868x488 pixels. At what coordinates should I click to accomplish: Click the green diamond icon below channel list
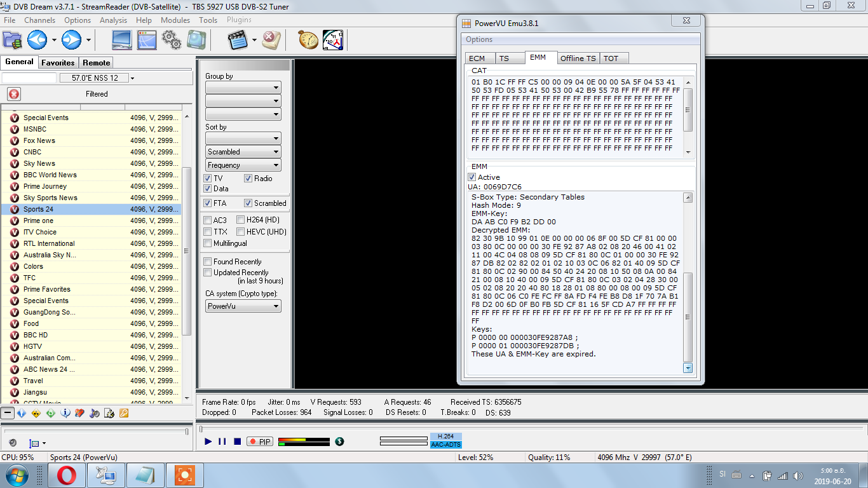pos(51,413)
